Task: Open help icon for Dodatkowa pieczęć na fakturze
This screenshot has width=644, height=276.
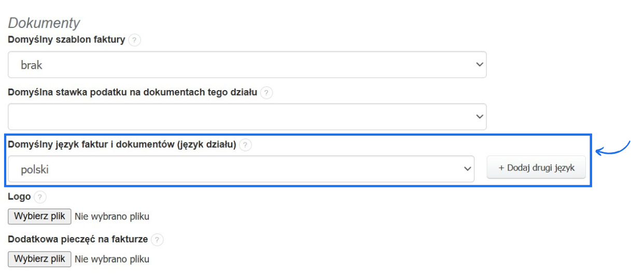Action: point(157,240)
